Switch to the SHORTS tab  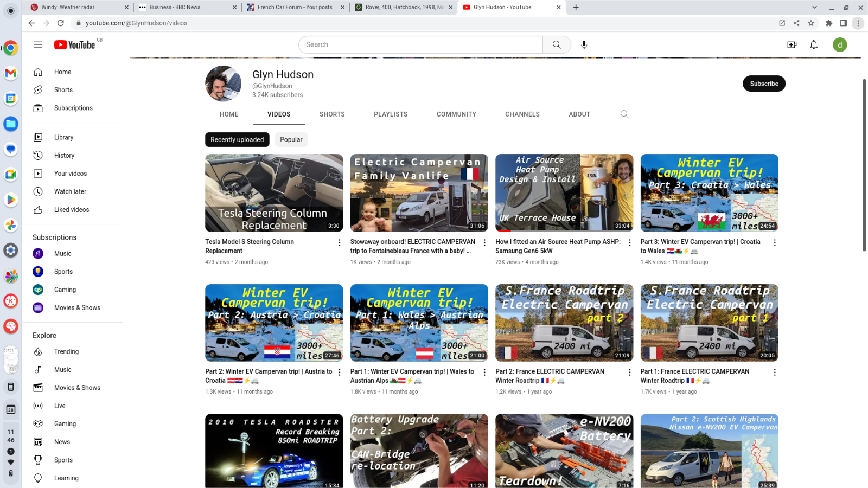tap(332, 114)
